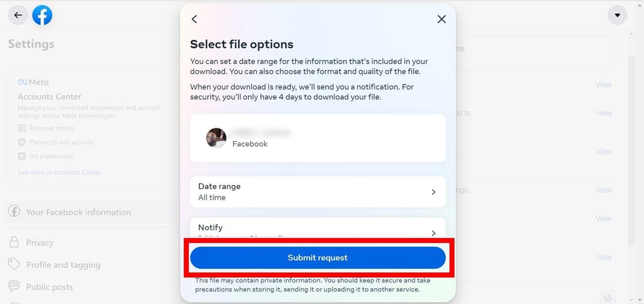Click the Your Facebook information circle icon
This screenshot has width=644, height=304.
(14, 211)
